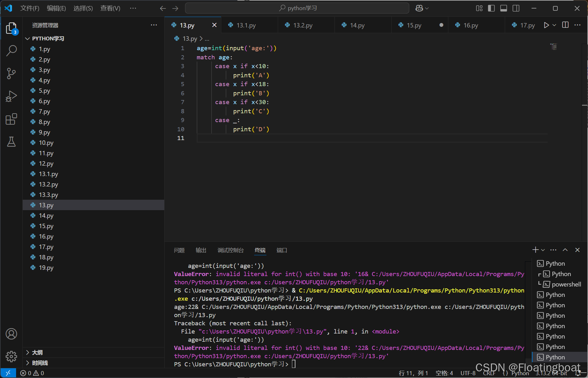
Task: Toggle bottom panel visibility
Action: (x=504, y=8)
